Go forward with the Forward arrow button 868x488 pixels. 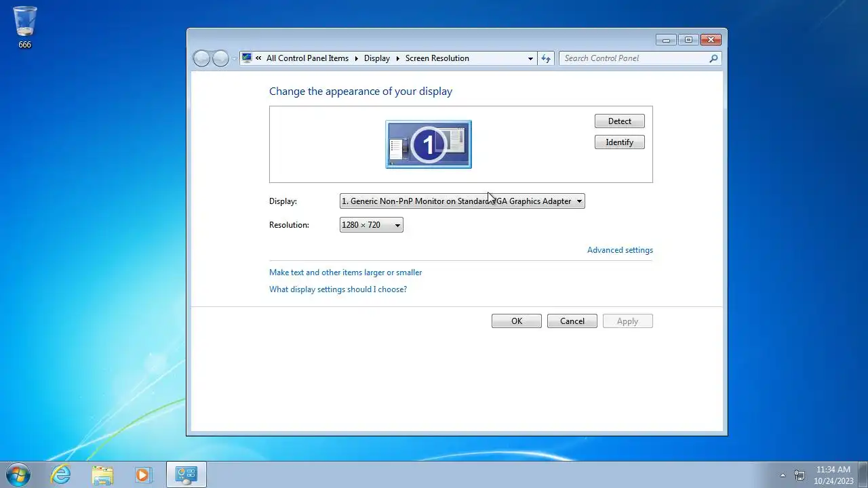(x=221, y=58)
